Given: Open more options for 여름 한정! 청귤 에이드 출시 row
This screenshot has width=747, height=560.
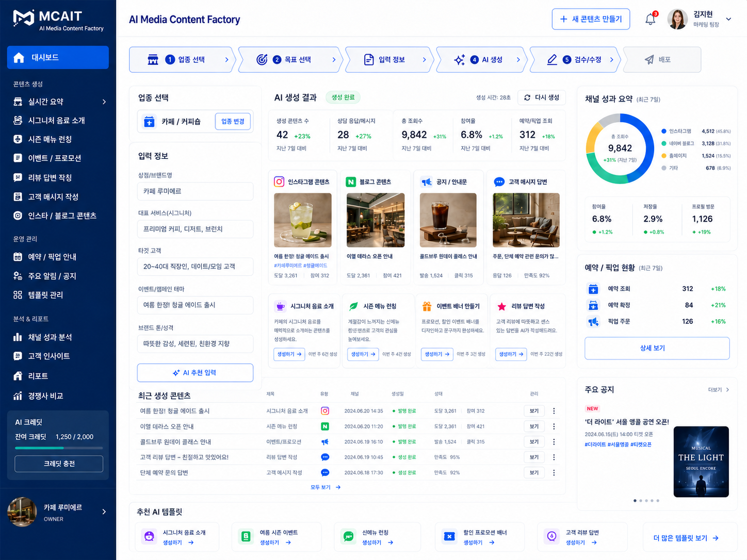Looking at the screenshot, I should click(554, 411).
